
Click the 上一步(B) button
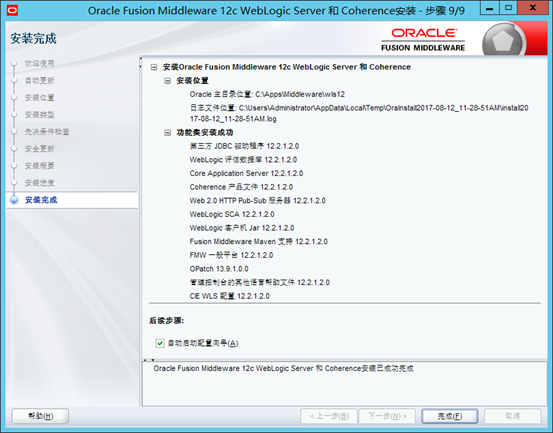pos(329,416)
